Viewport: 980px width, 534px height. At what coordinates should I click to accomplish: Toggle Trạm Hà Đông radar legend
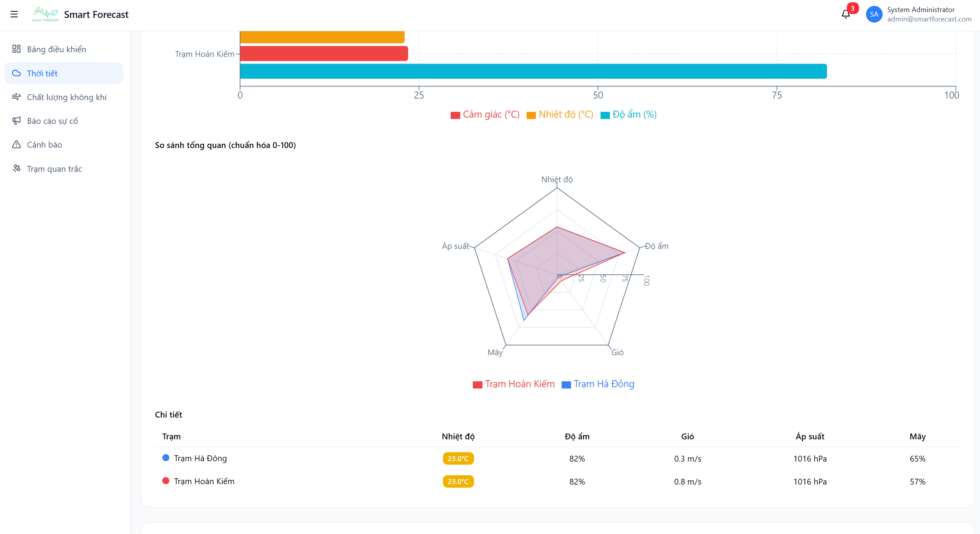click(598, 384)
